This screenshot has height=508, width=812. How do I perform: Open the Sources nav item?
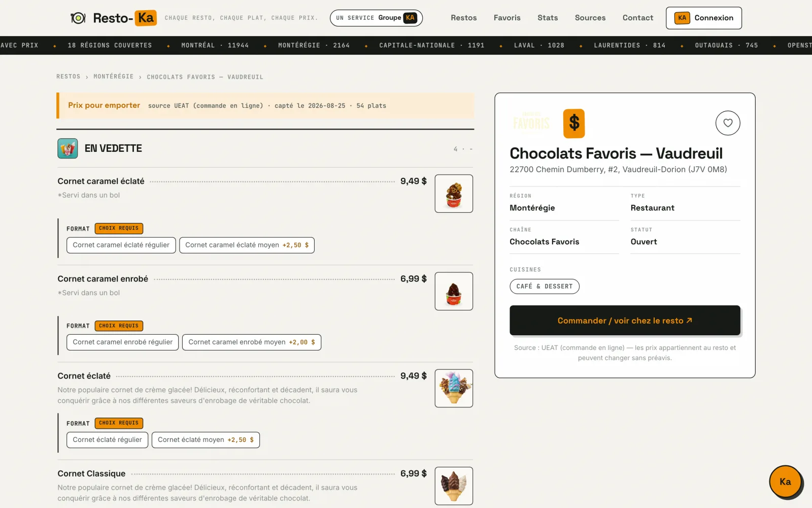(x=590, y=18)
